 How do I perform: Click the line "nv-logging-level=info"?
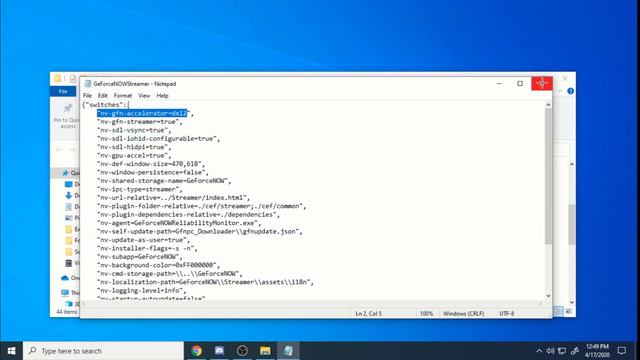142,290
